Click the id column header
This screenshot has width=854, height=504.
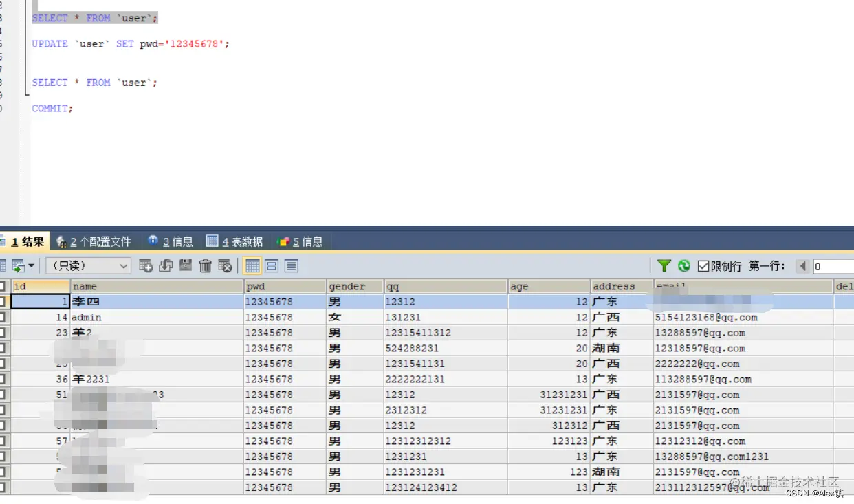[x=40, y=286]
